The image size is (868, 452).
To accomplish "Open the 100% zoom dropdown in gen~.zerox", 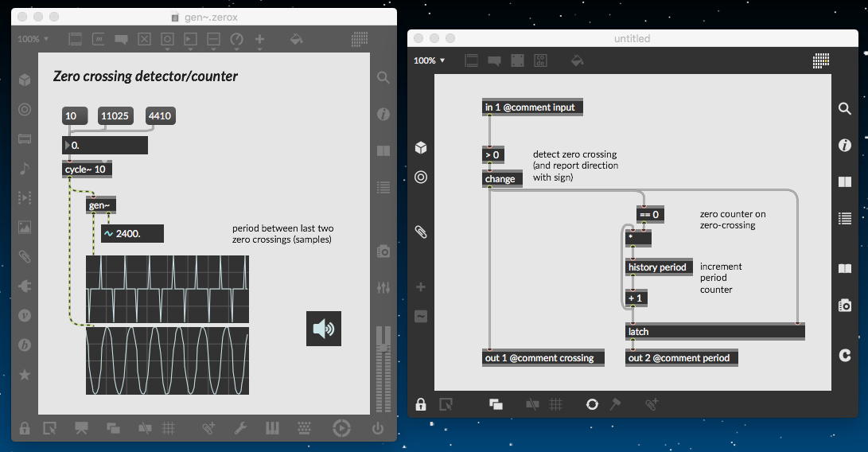I will coord(33,39).
